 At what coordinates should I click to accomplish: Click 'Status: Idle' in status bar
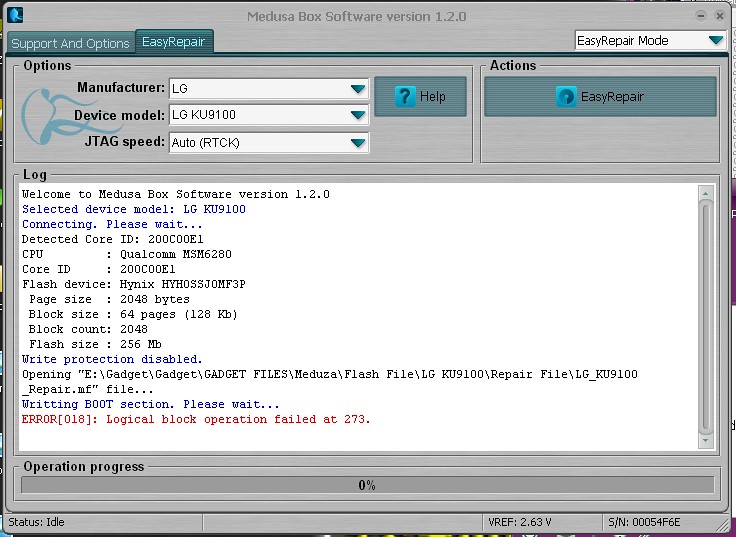[37, 522]
